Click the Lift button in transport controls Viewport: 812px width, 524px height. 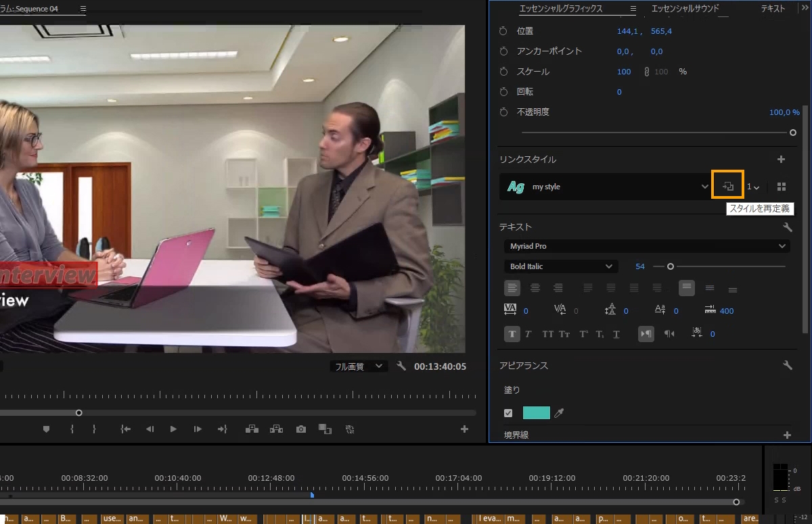[x=251, y=429]
